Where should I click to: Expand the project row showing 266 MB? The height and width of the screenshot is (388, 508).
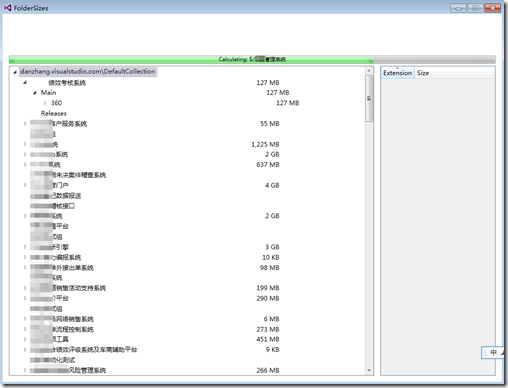click(25, 370)
